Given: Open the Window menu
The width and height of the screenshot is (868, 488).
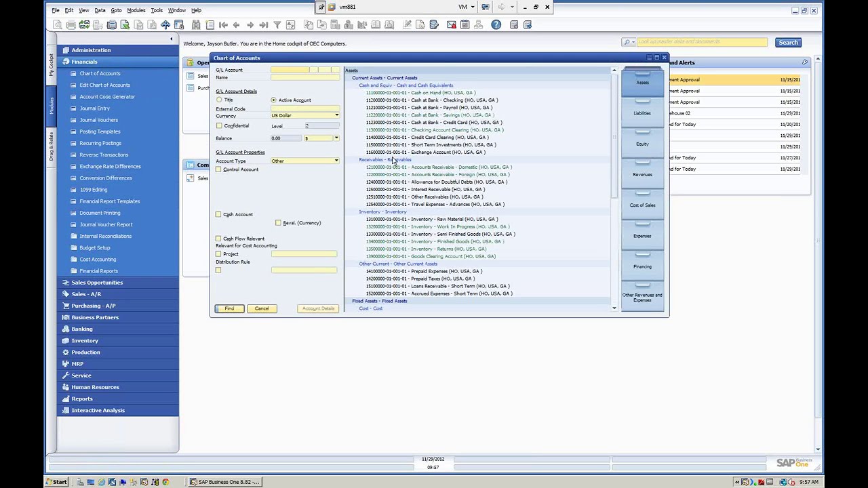Looking at the screenshot, I should (177, 10).
